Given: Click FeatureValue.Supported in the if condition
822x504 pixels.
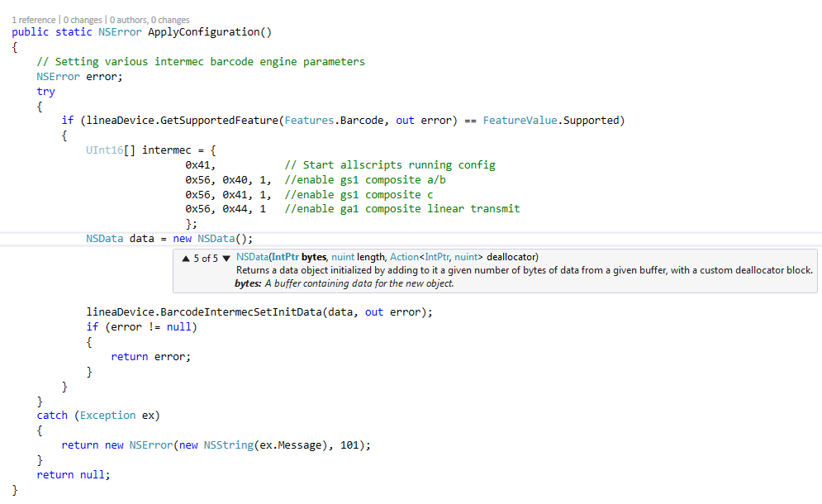Looking at the screenshot, I should tap(551, 121).
